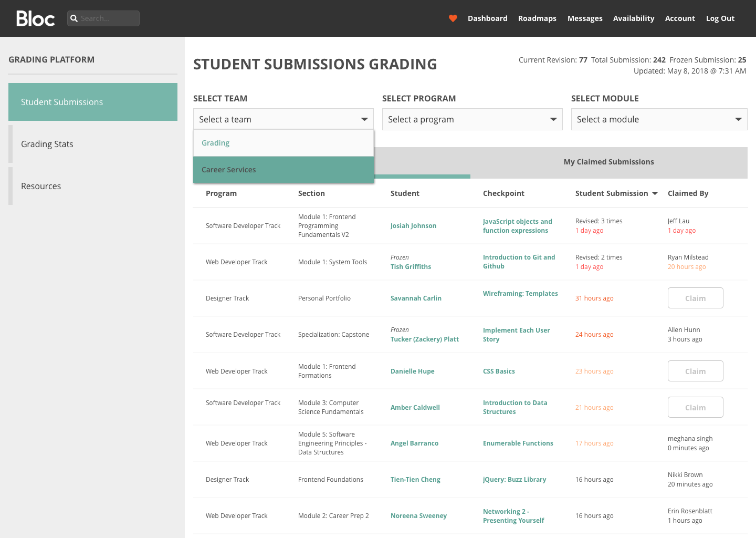The height and width of the screenshot is (538, 756).
Task: Open Resources in the sidebar
Action: click(93, 186)
